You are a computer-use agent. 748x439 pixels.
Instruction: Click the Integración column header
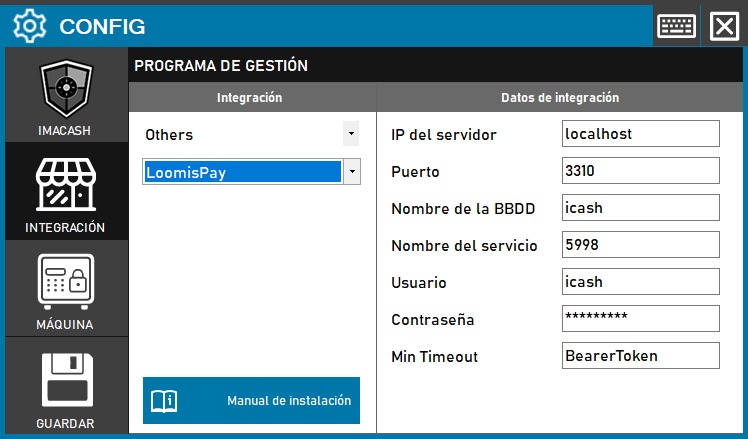249,98
